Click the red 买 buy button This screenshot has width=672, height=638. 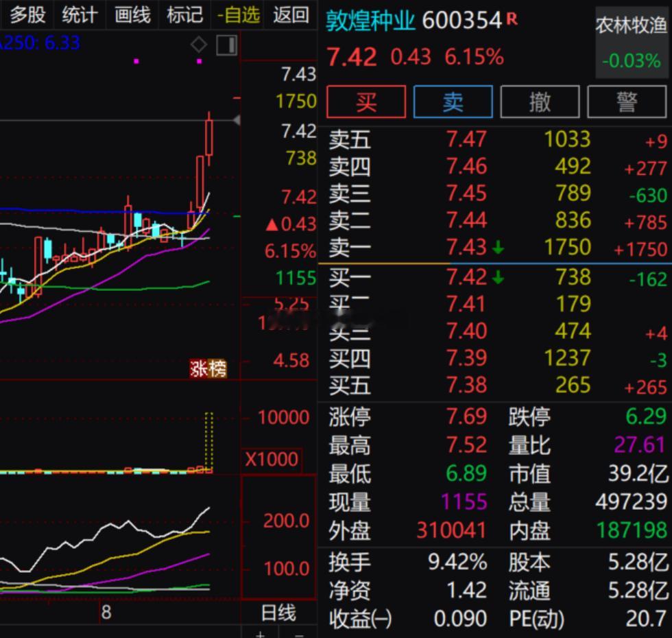pos(366,102)
